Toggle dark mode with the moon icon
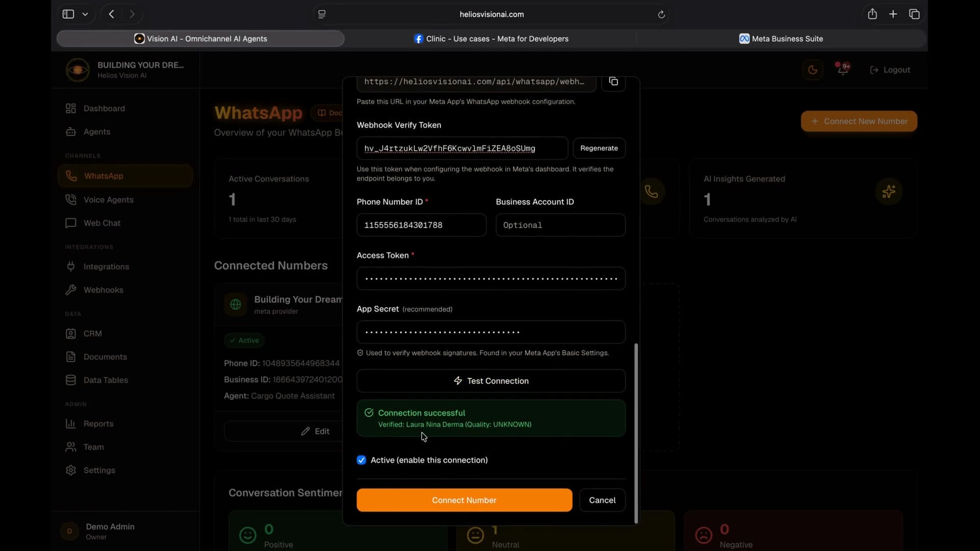Viewport: 980px width, 551px height. pyautogui.click(x=813, y=70)
